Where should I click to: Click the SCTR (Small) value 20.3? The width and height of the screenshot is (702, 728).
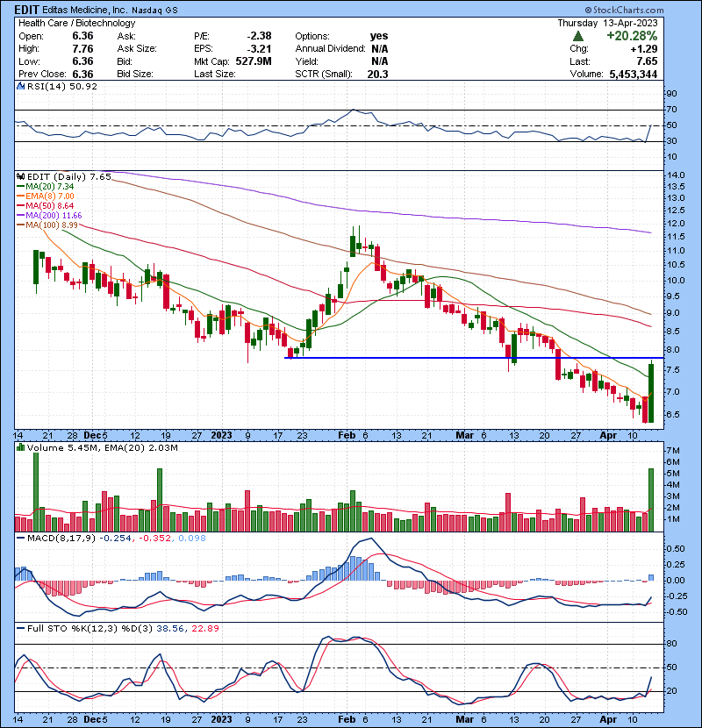point(377,75)
